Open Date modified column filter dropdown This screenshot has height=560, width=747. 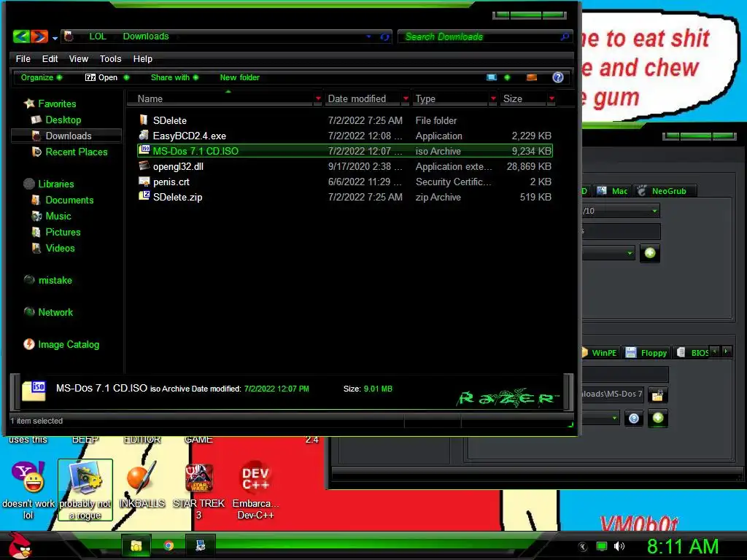[406, 98]
